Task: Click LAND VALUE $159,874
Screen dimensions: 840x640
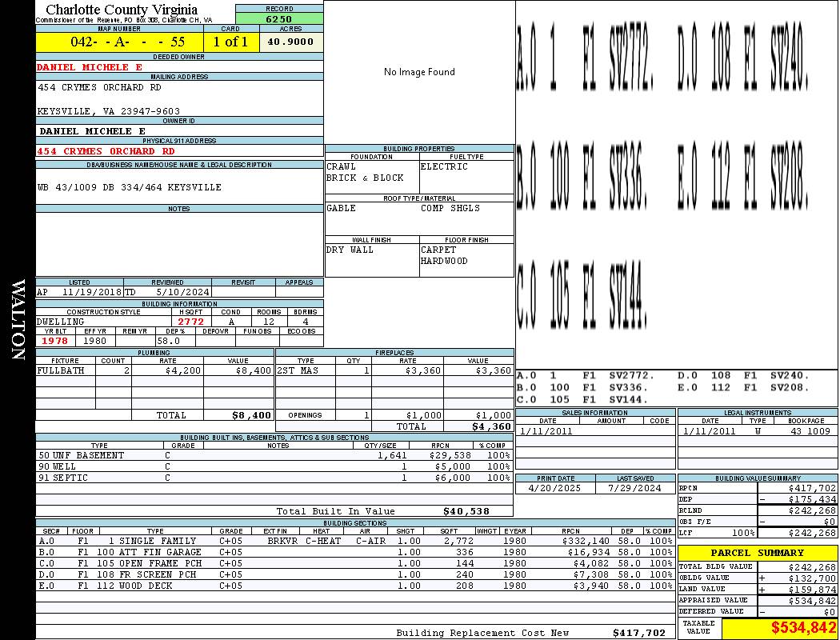Action: click(812, 590)
